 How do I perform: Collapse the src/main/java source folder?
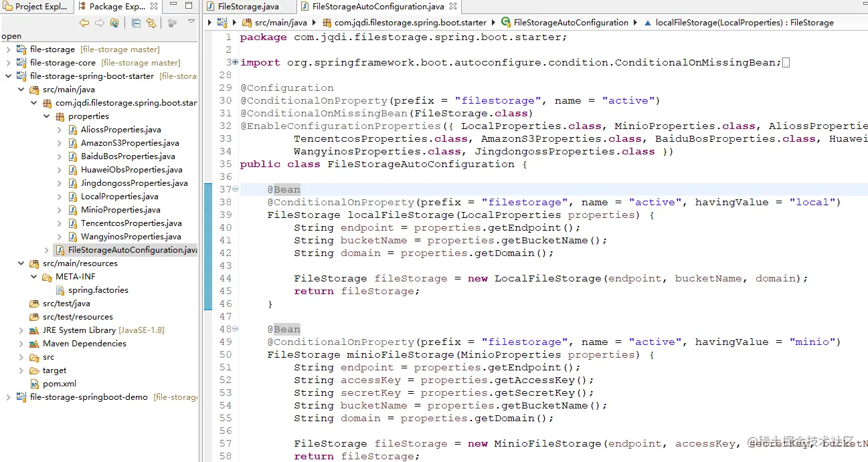[x=21, y=90]
